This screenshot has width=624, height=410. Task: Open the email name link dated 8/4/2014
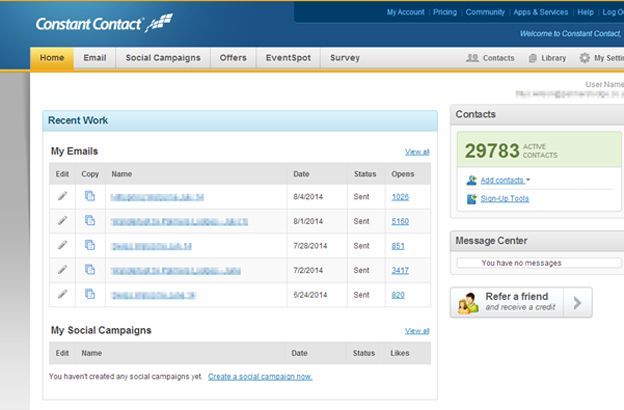tap(157, 197)
